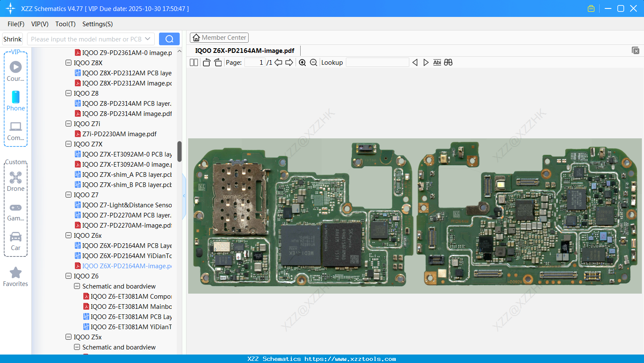
Task: Open the binoculars search tool
Action: pos(448,62)
